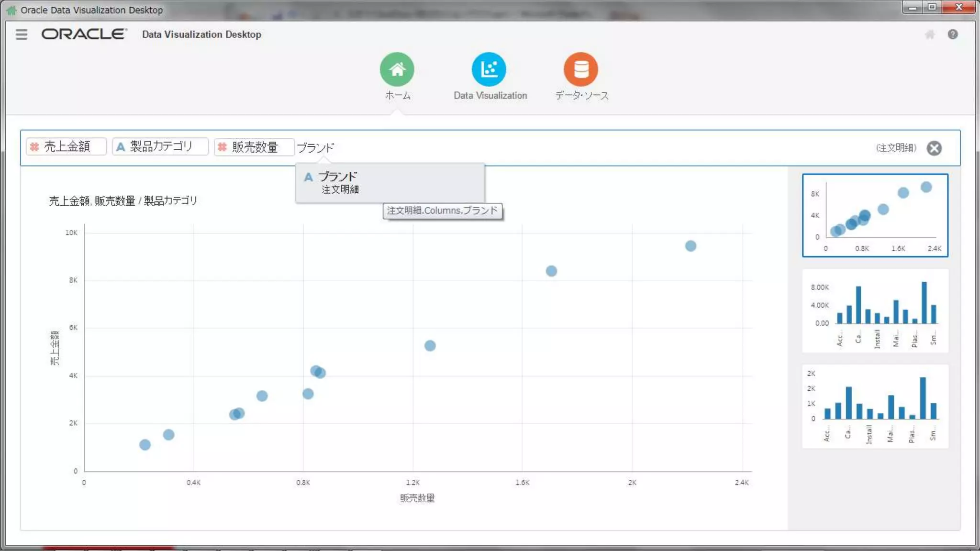Open the orange Data Sources icon
The height and width of the screenshot is (551, 980).
point(580,69)
